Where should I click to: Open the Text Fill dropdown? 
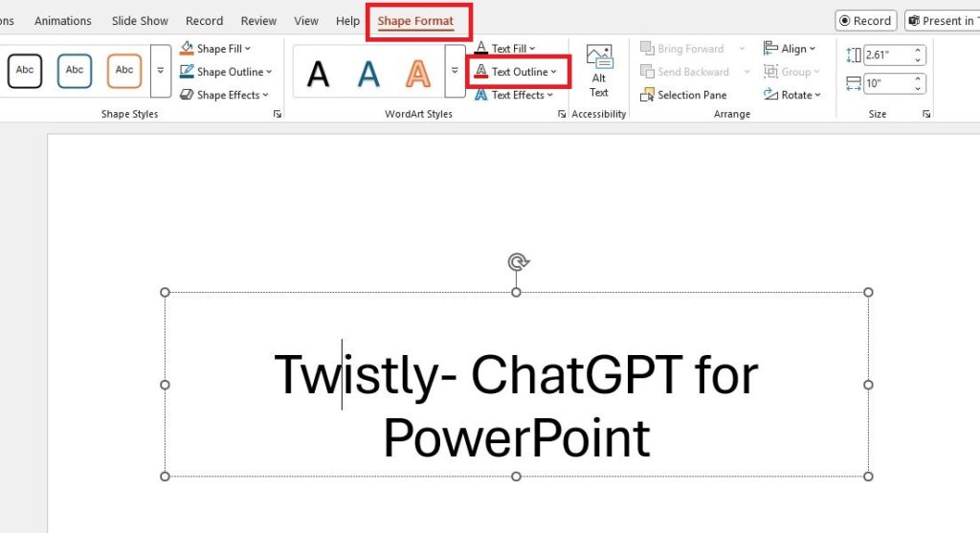tap(504, 48)
